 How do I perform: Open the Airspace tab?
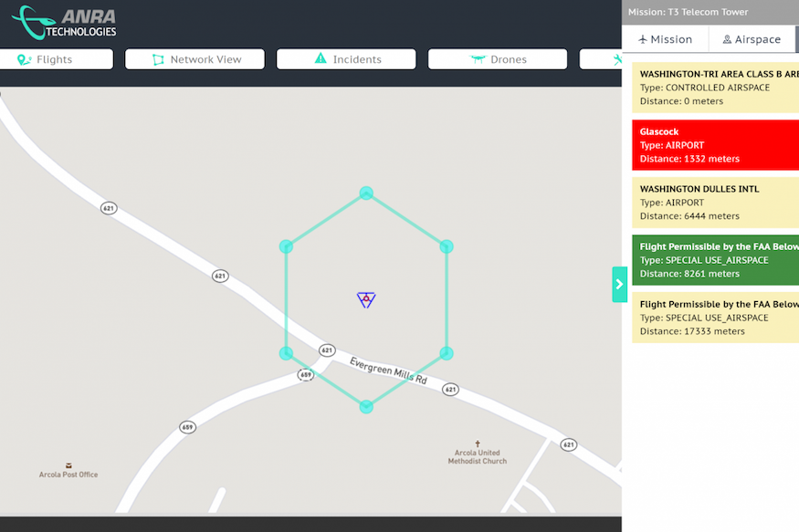[752, 39]
